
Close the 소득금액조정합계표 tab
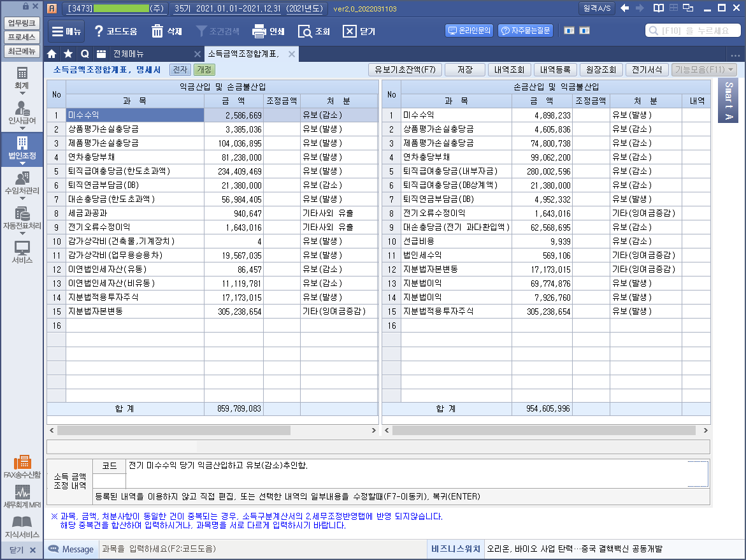292,54
